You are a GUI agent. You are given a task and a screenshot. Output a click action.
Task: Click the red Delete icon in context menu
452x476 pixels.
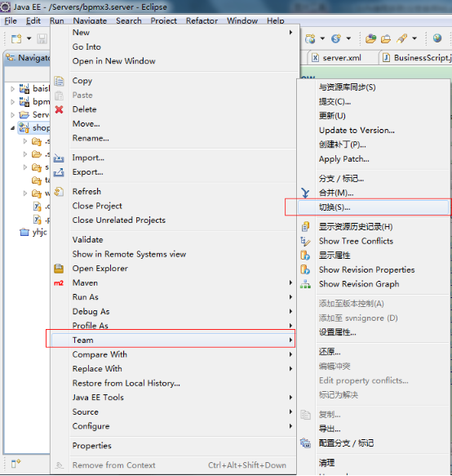[x=60, y=109]
